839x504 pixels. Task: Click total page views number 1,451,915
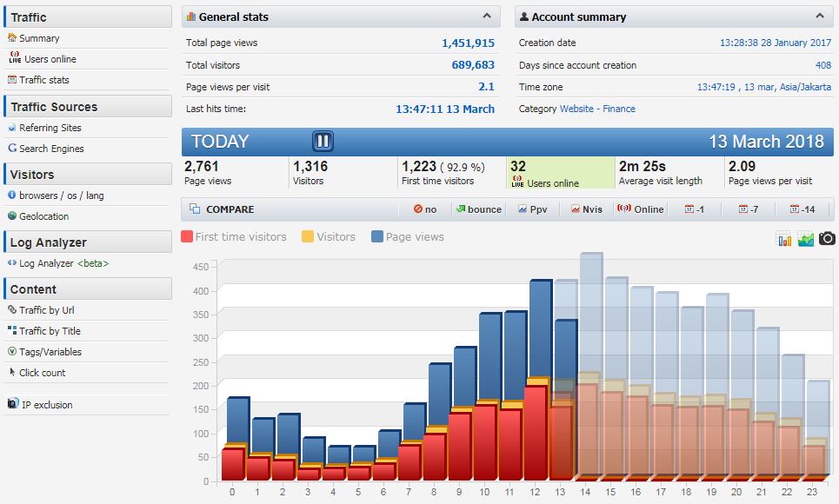tap(468, 43)
